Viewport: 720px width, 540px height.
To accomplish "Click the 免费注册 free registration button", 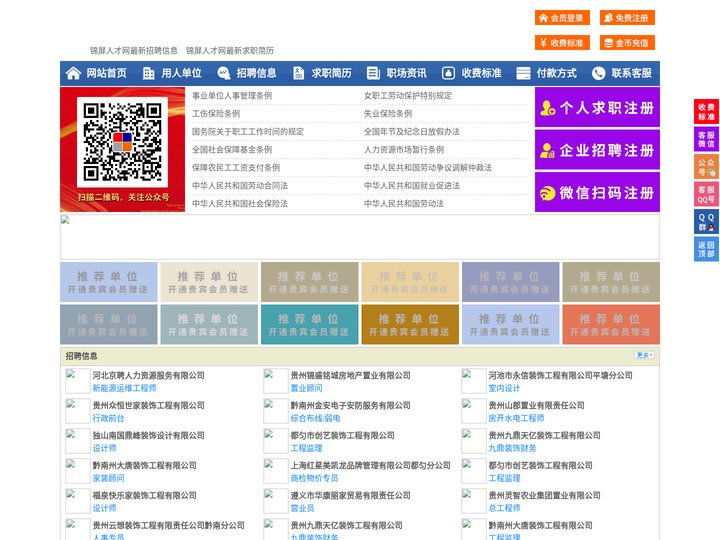I will 627,18.
